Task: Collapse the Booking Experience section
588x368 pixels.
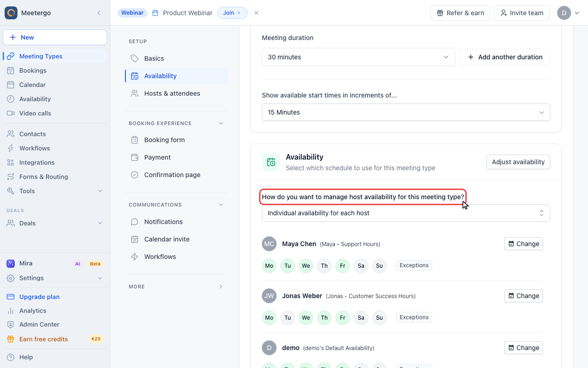Action: tap(221, 123)
